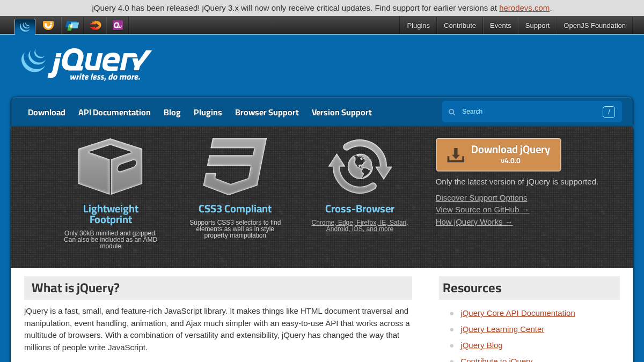Open Browser Support nav item
This screenshot has height=362, width=644.
(267, 112)
